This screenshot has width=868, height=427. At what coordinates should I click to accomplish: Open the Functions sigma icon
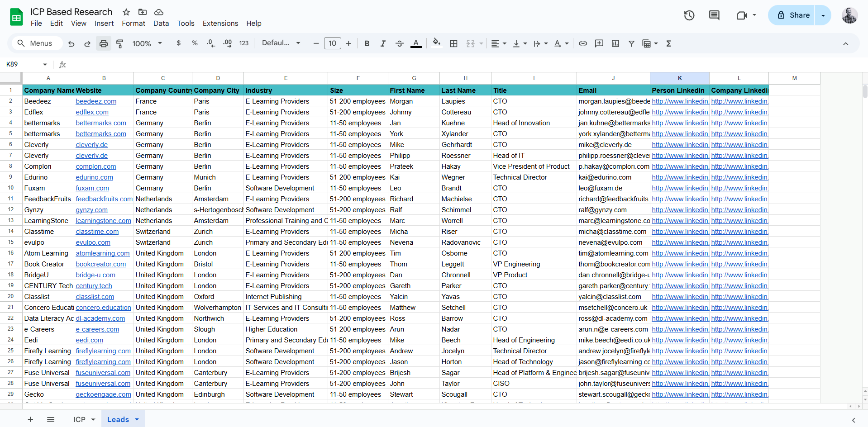(x=668, y=43)
